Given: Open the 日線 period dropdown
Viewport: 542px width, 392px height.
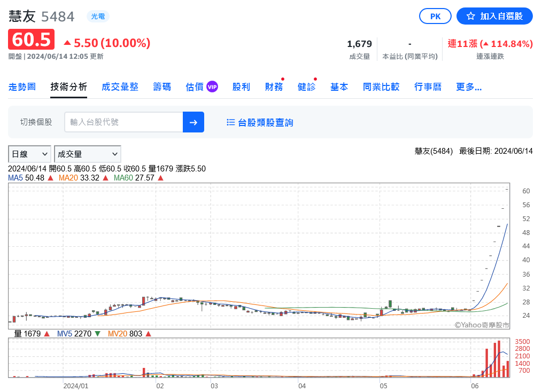Looking at the screenshot, I should click(29, 154).
